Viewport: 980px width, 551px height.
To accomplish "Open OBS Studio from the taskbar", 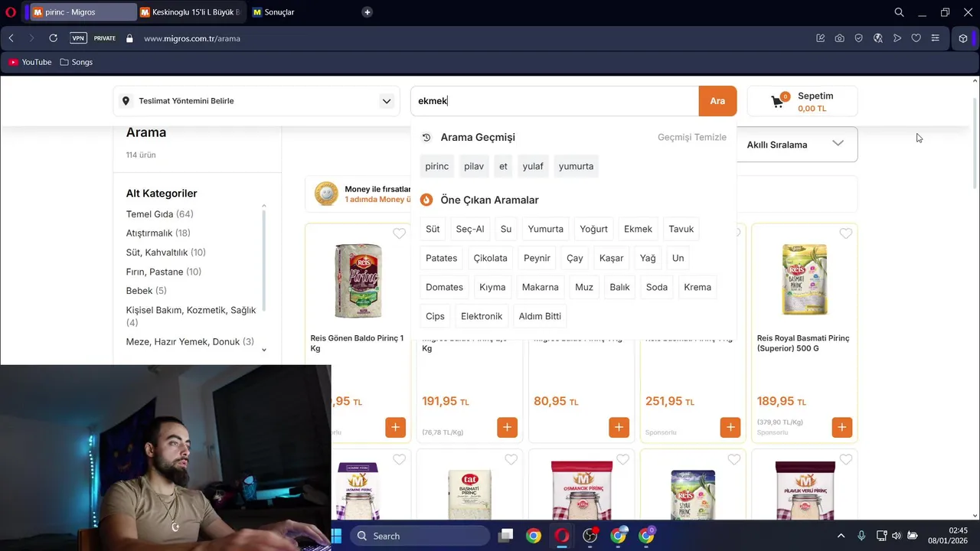I will (x=590, y=536).
